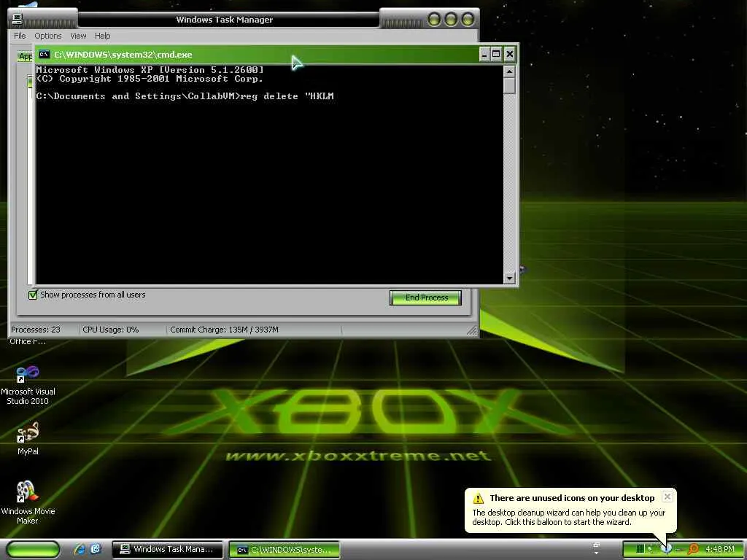This screenshot has width=747, height=560.
Task: Click the cmd scrollbar down arrow
Action: click(509, 278)
